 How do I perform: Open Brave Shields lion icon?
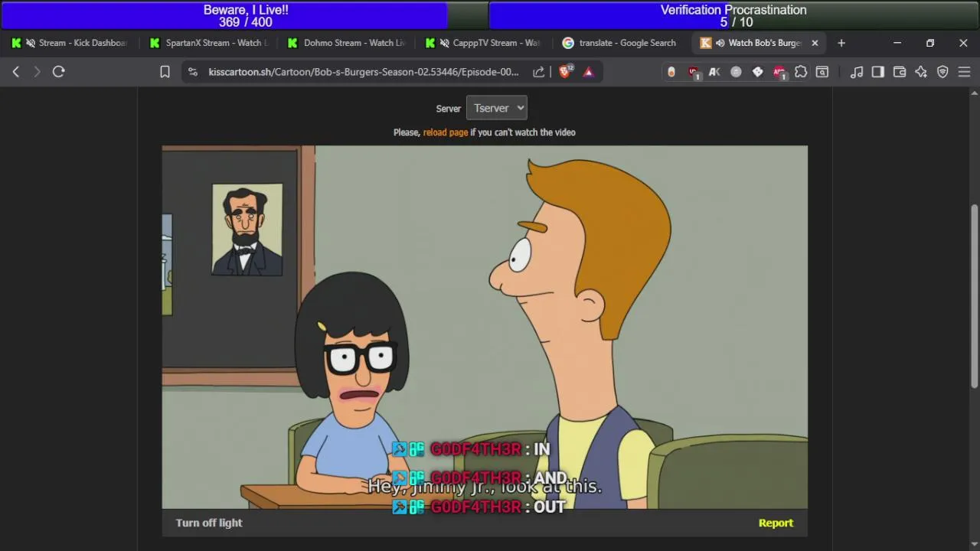pyautogui.click(x=565, y=71)
